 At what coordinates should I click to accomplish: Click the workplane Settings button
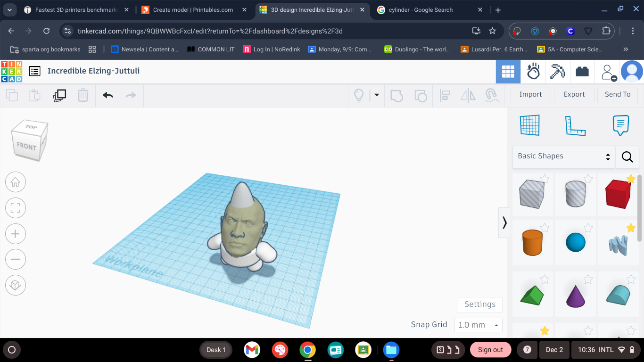(x=480, y=304)
